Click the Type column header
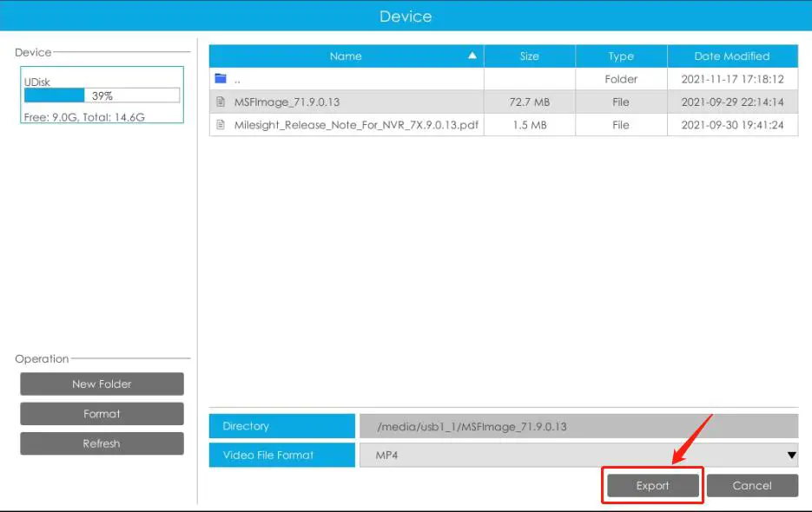 pyautogui.click(x=621, y=55)
